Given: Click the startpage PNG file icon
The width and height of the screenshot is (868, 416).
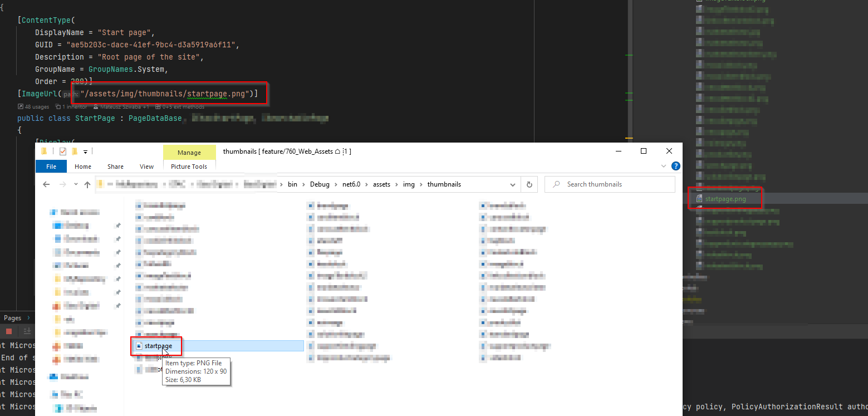Looking at the screenshot, I should [139, 346].
